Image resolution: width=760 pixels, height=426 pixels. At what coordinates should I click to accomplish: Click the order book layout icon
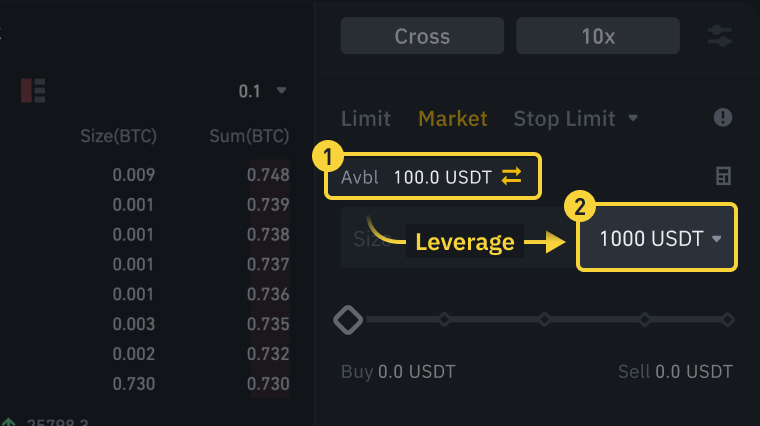(33, 90)
